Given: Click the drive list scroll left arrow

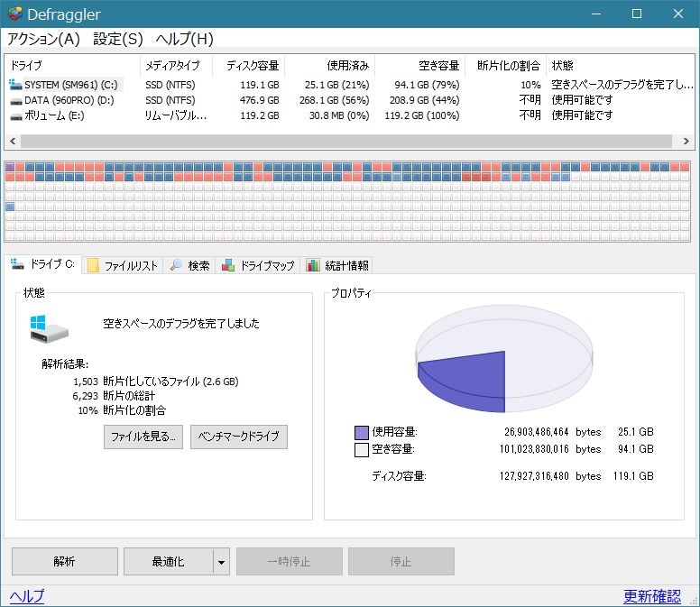Looking at the screenshot, I should pyautogui.click(x=13, y=141).
